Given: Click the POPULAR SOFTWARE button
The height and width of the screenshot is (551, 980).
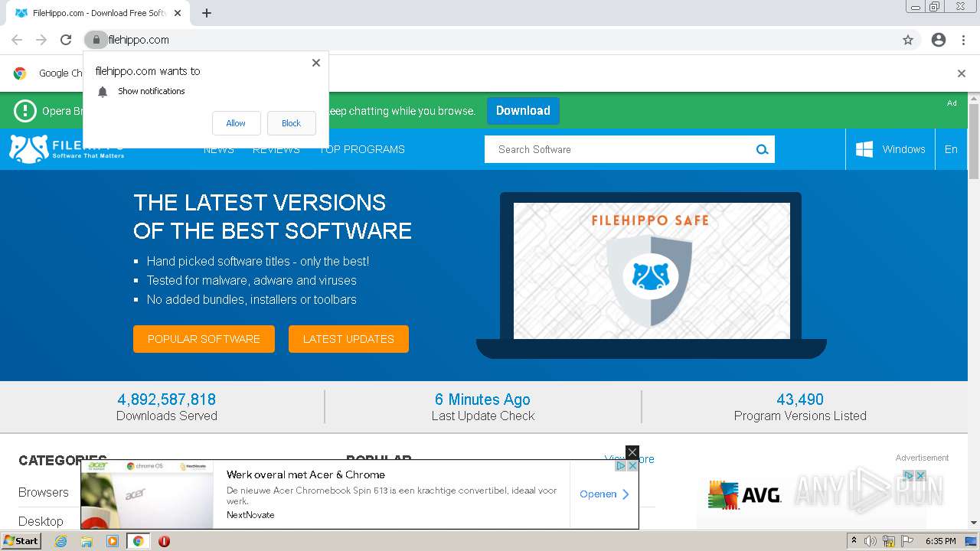Looking at the screenshot, I should pyautogui.click(x=204, y=339).
